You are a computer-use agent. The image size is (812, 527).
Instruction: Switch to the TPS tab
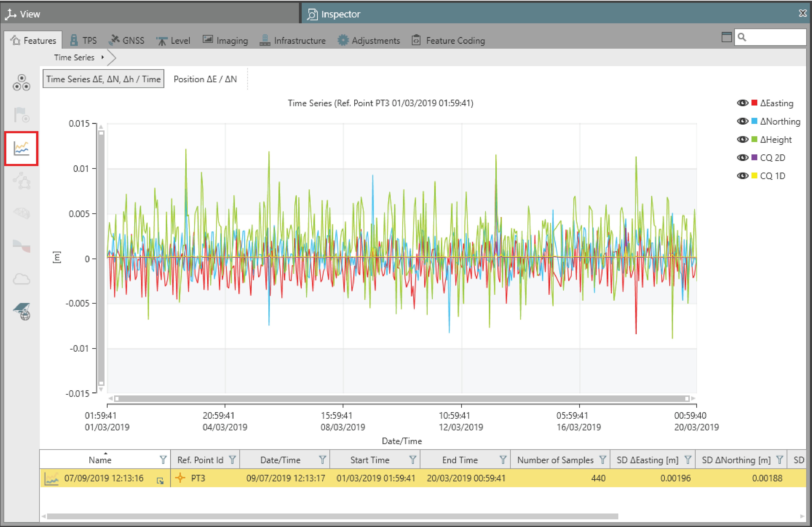click(x=83, y=40)
